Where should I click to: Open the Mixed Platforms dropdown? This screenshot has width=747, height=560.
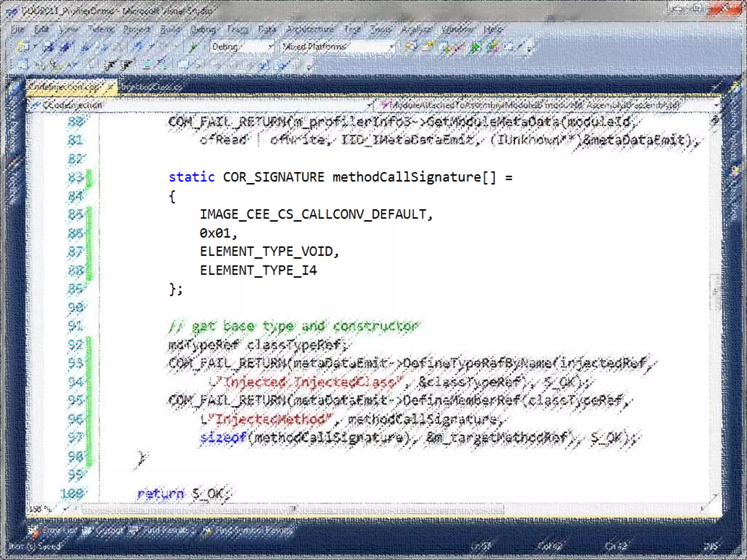pyautogui.click(x=391, y=47)
